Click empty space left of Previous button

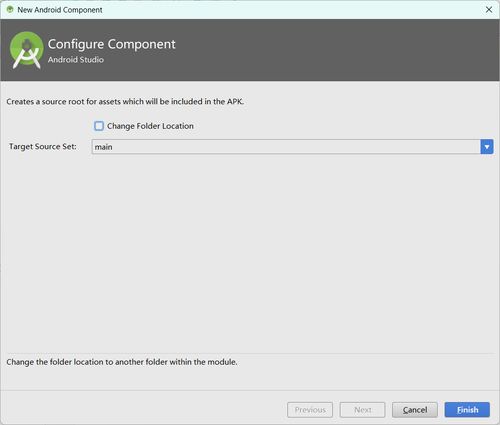point(143,410)
